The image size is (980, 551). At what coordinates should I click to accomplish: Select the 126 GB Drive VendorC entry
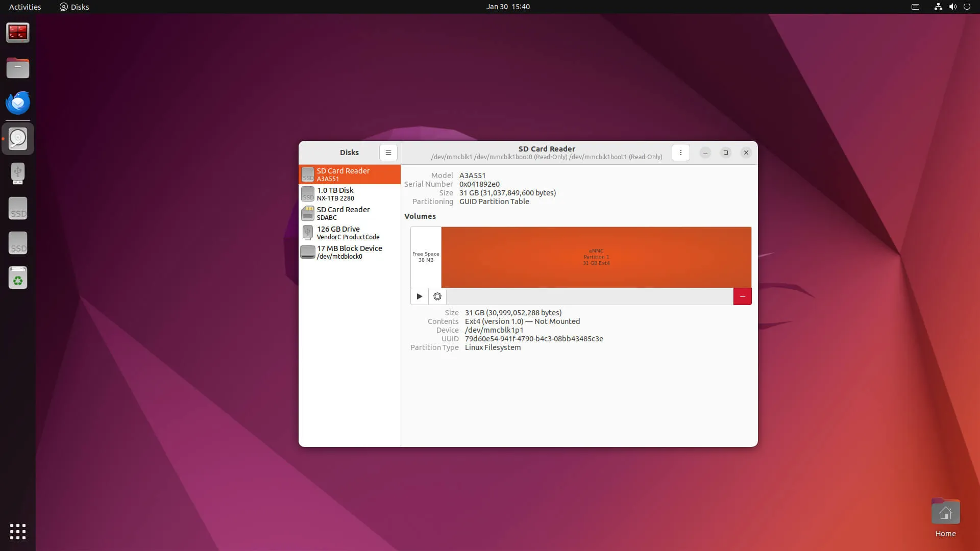(x=350, y=233)
